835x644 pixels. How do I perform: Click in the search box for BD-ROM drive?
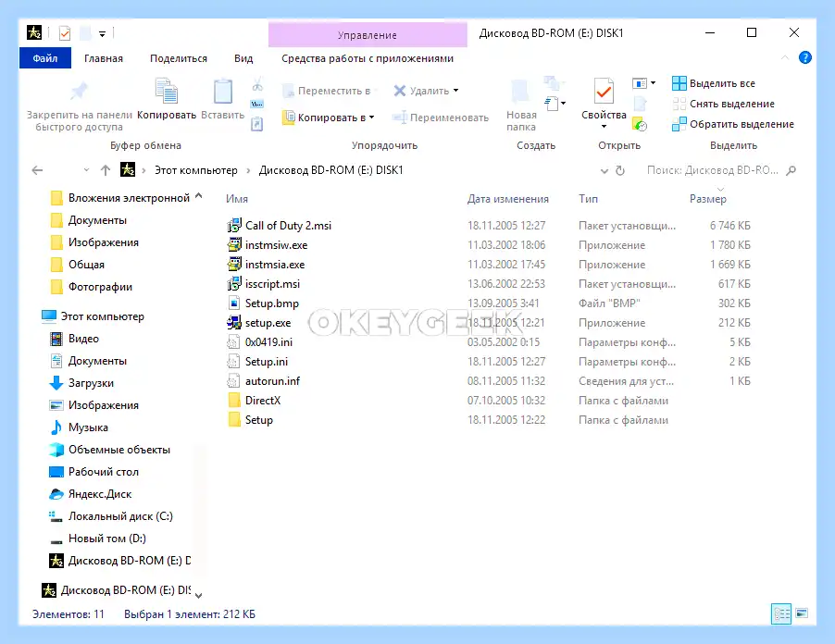click(x=713, y=170)
